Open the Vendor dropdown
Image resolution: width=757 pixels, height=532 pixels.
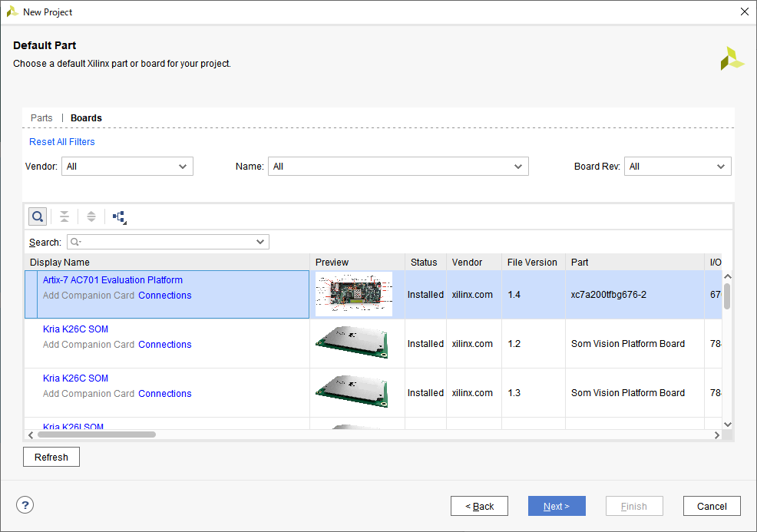(127, 166)
